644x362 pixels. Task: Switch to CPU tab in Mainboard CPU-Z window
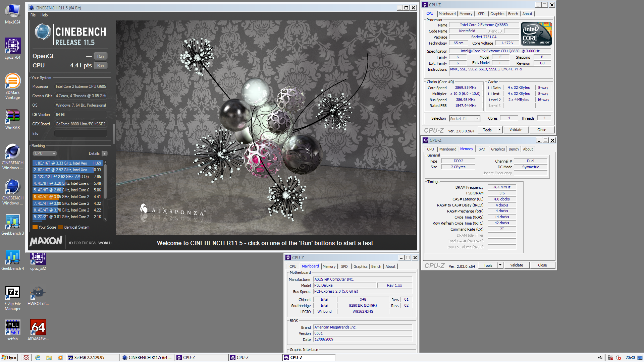(293, 266)
